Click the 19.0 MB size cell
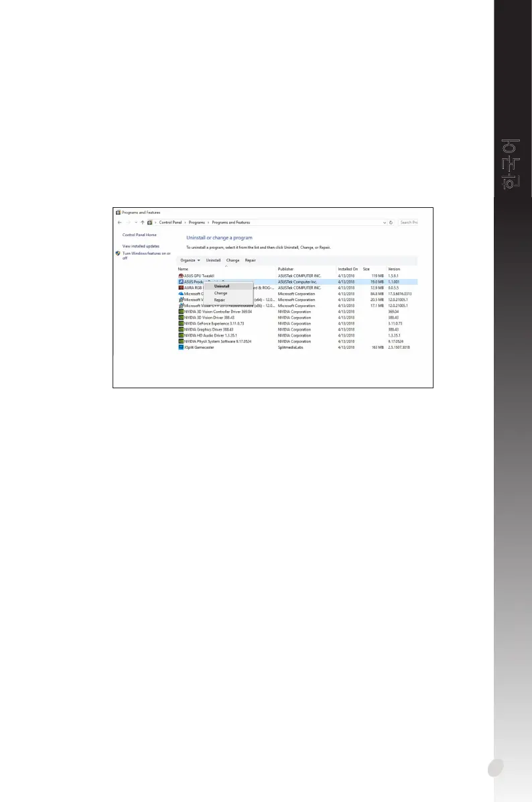 [x=377, y=282]
